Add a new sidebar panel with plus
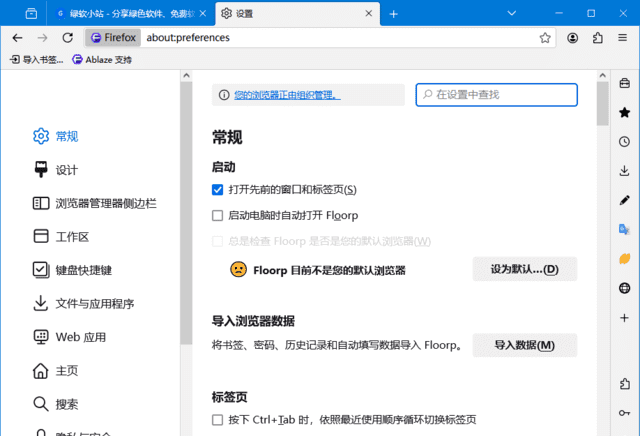Viewport: 640px width, 436px height. 624,318
